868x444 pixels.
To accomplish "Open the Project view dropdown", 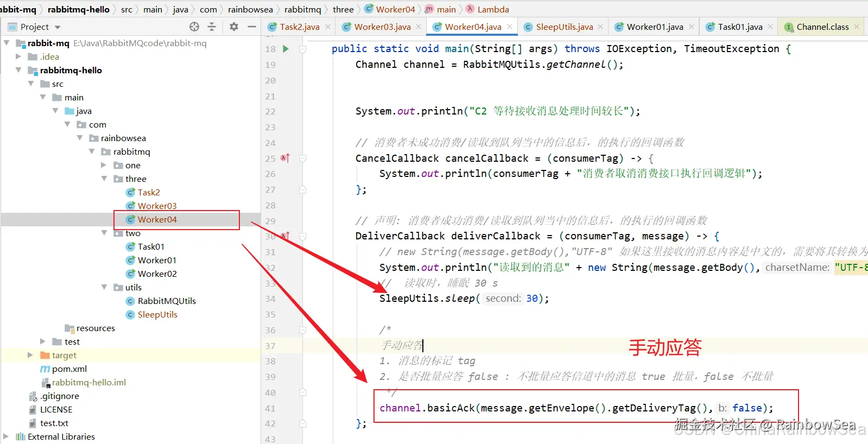I will [x=58, y=27].
